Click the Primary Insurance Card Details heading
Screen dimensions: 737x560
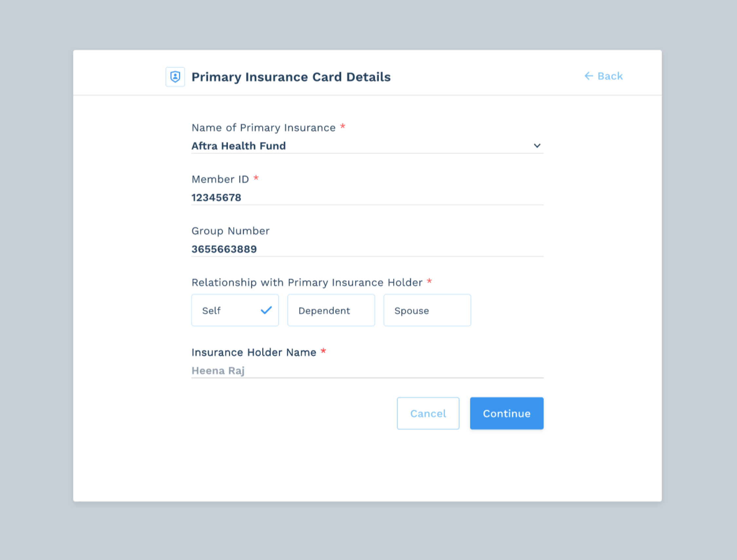coord(291,77)
